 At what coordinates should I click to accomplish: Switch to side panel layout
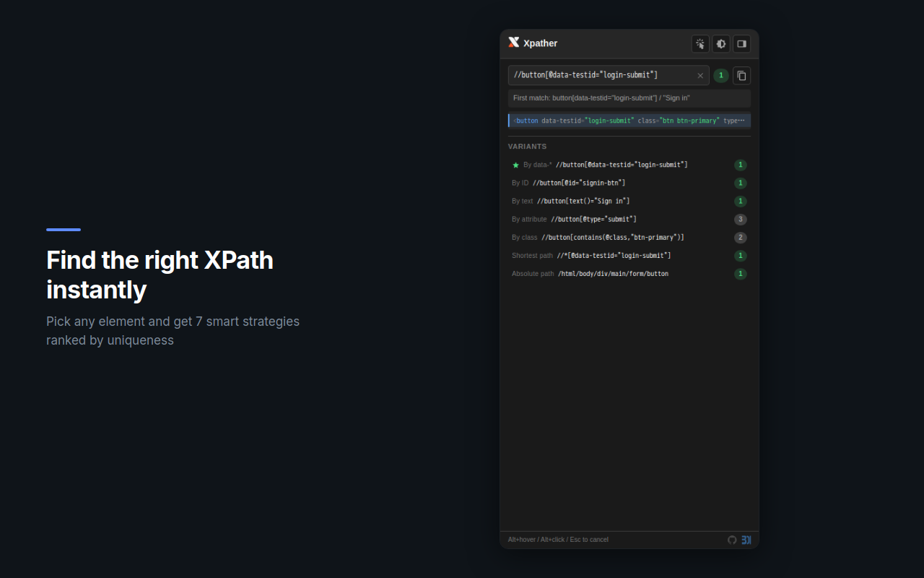(x=741, y=44)
